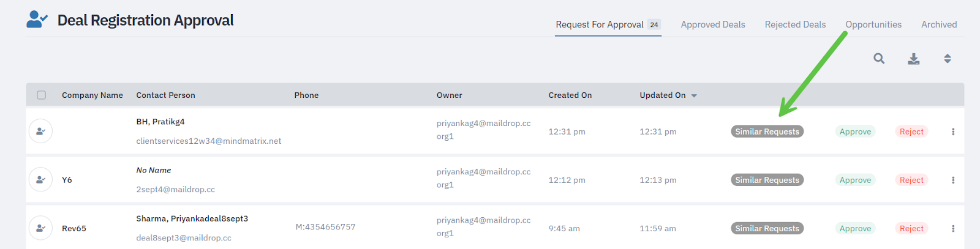Click the avatar icon in Y6 row
Screen dimensions: 980x249
tap(40, 180)
